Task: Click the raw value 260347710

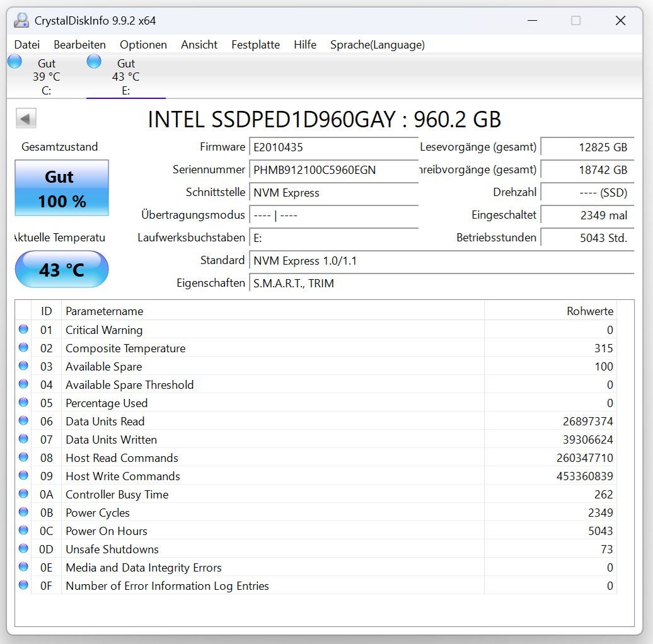Action: (x=585, y=458)
